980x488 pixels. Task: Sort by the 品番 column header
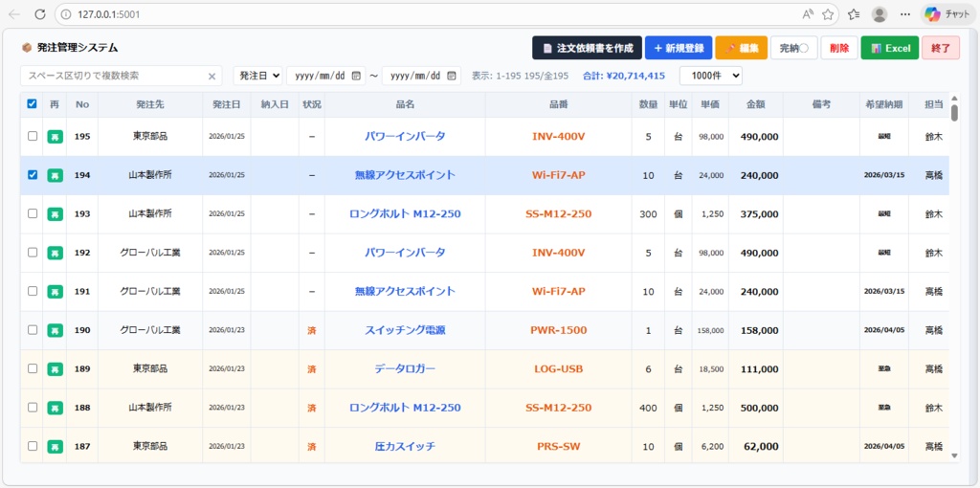(559, 105)
